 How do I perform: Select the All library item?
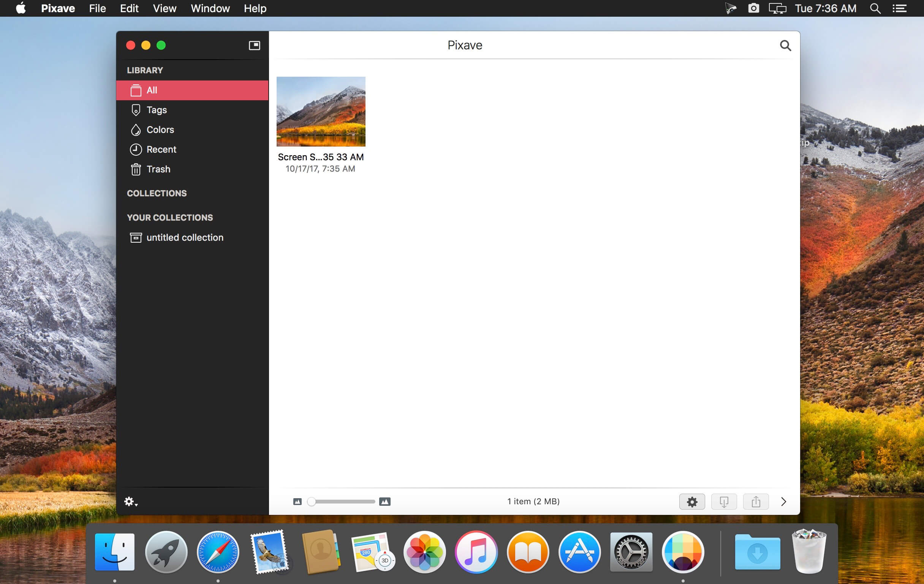192,90
